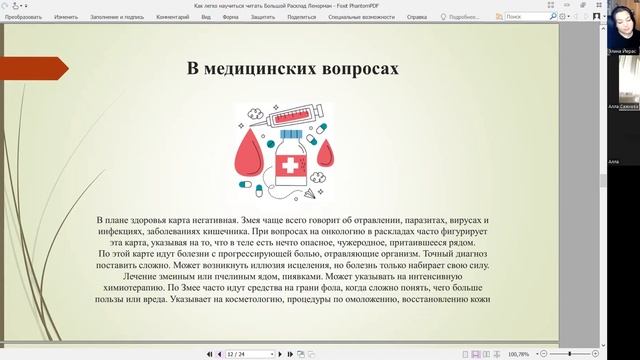Click the next view icon
This screenshot has height=360, width=640.
tap(311, 354)
